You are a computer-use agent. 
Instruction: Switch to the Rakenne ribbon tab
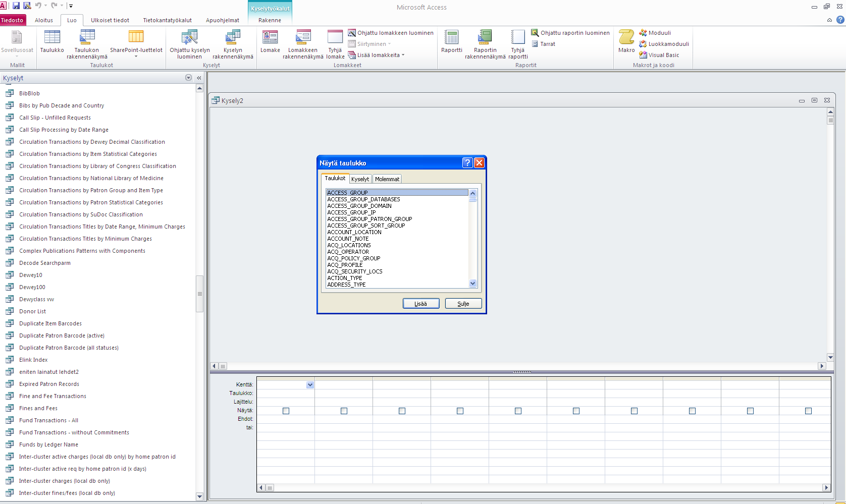pyautogui.click(x=270, y=20)
